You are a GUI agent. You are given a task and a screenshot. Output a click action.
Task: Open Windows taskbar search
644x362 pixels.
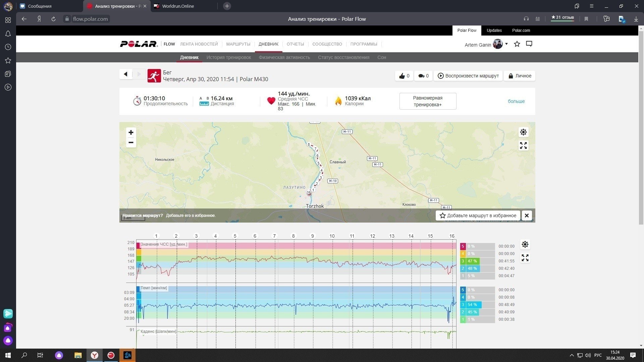24,355
